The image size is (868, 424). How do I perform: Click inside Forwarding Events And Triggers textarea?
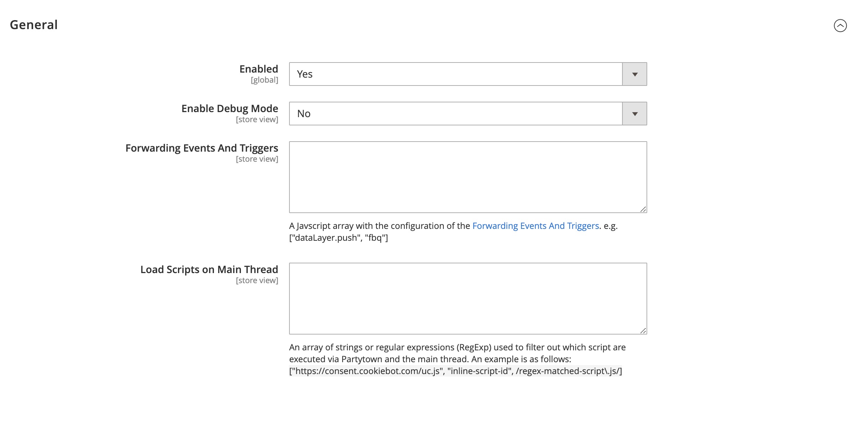[467, 177]
